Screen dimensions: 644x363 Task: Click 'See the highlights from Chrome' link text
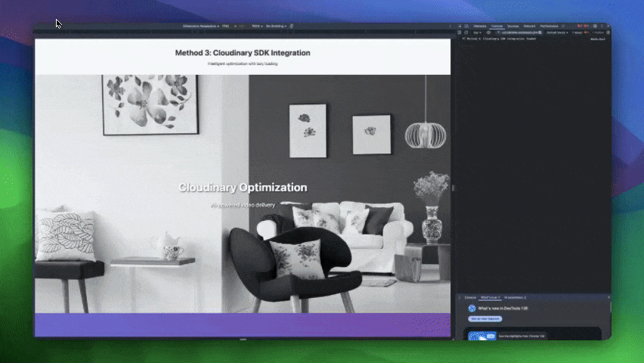pos(522,337)
